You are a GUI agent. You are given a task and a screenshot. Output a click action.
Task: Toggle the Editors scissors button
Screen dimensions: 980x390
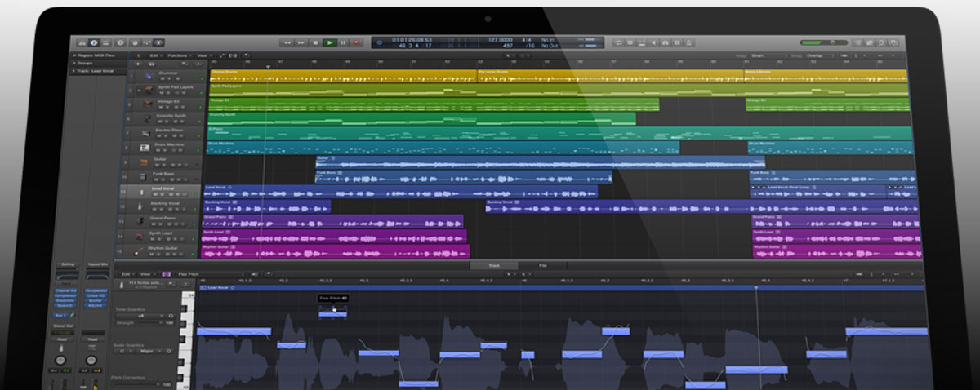tap(158, 42)
